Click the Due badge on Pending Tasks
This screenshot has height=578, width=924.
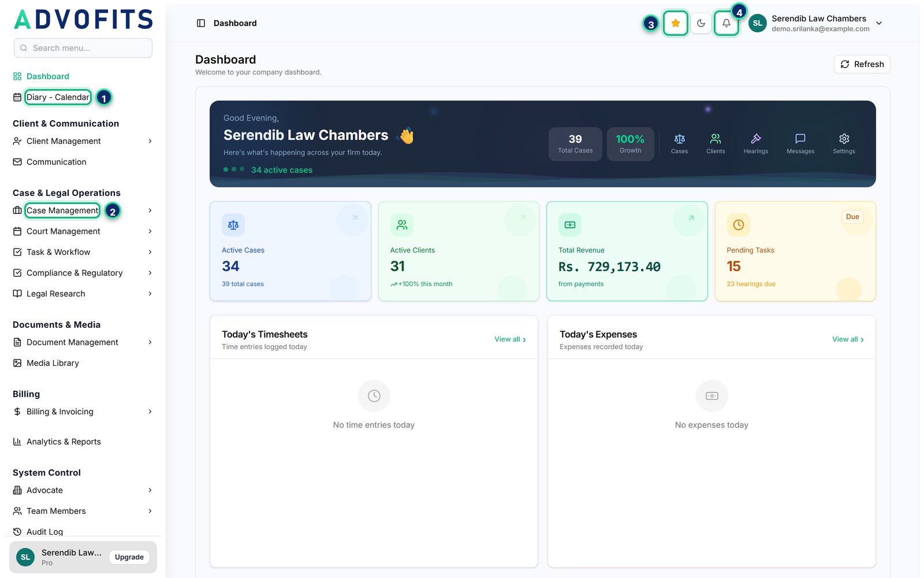point(852,217)
